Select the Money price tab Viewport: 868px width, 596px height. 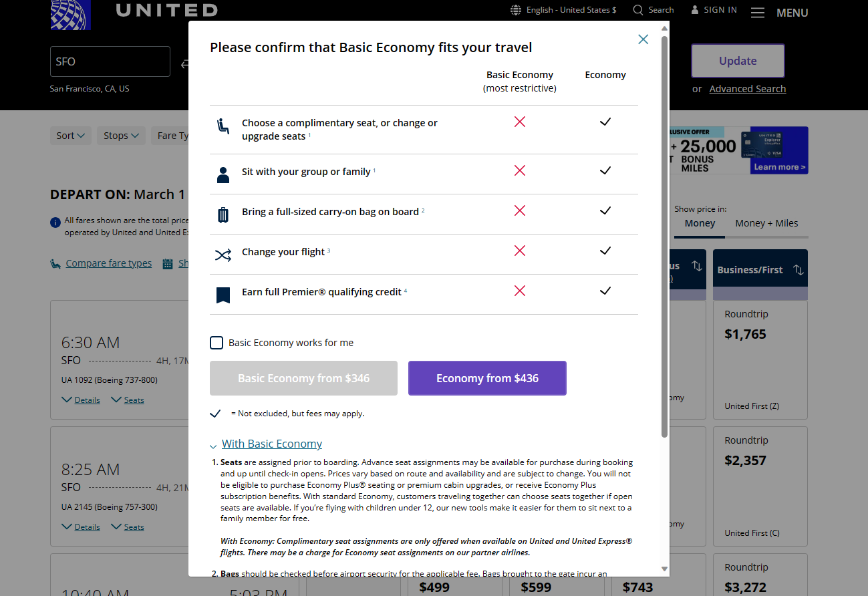pos(699,223)
